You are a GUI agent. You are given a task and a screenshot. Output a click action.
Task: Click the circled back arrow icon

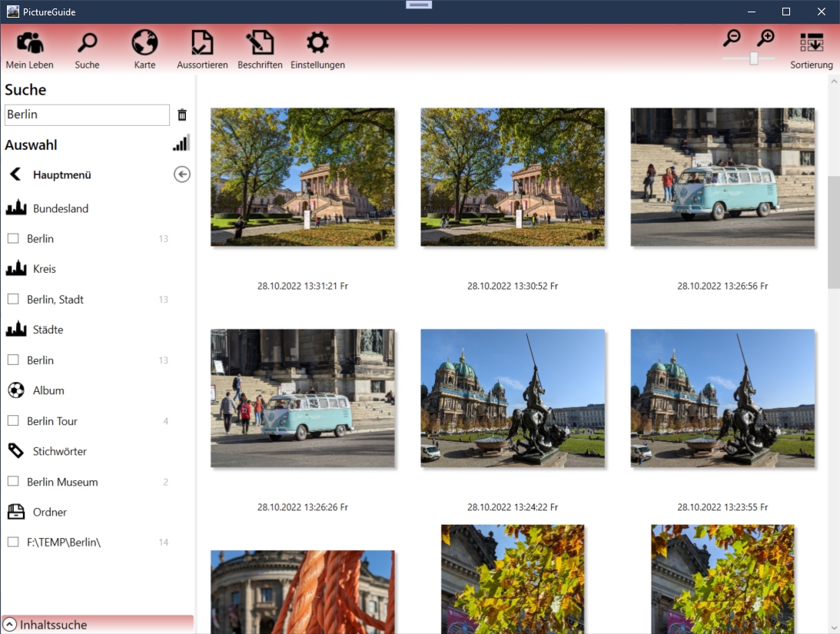coord(182,174)
